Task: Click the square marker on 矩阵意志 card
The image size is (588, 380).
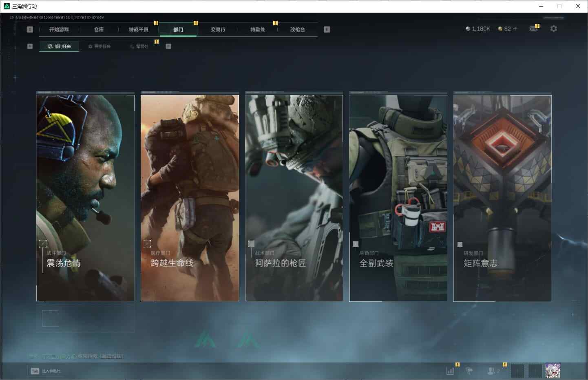Action: click(460, 244)
